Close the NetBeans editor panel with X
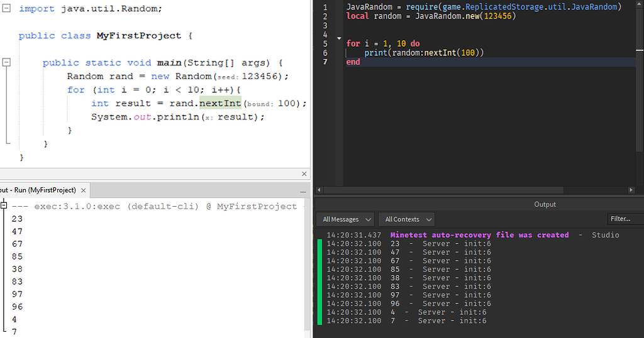This screenshot has height=338, width=644. click(304, 174)
